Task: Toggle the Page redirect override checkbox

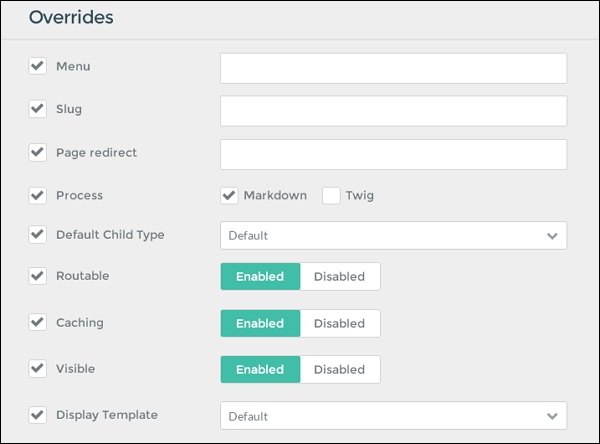Action: (38, 152)
